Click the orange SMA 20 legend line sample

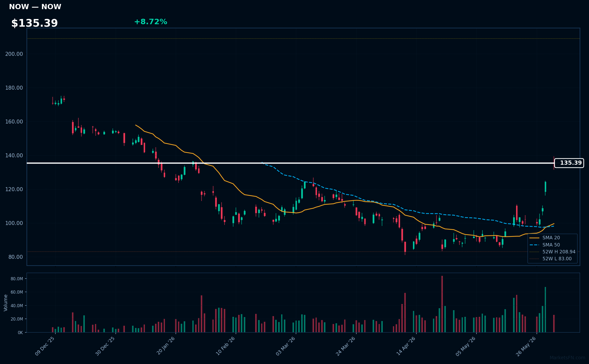point(534,238)
